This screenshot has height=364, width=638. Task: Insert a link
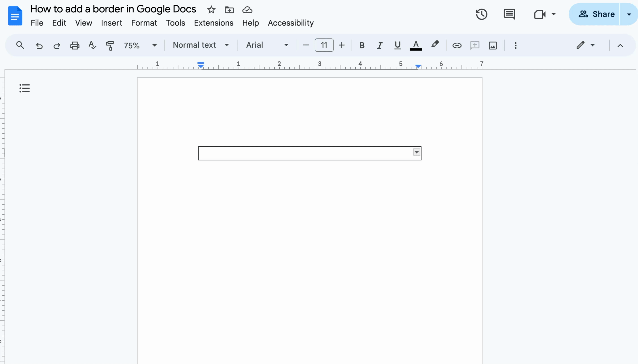coord(457,45)
